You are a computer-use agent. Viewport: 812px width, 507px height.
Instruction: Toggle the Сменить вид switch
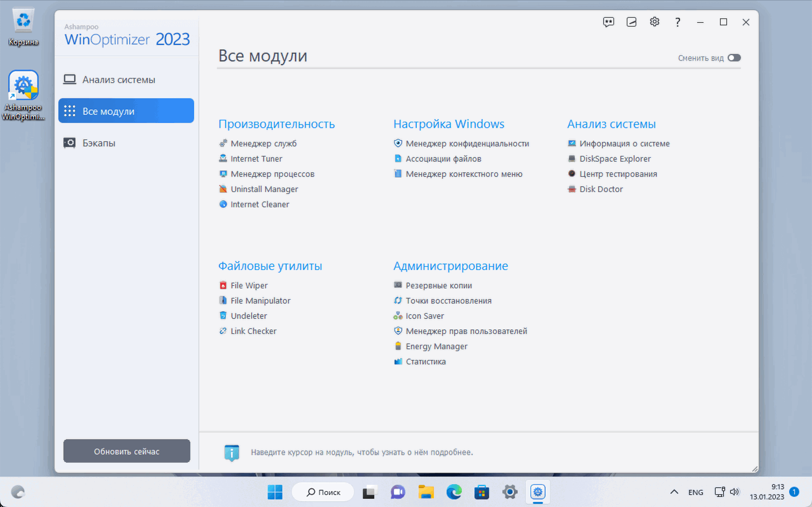tap(734, 58)
